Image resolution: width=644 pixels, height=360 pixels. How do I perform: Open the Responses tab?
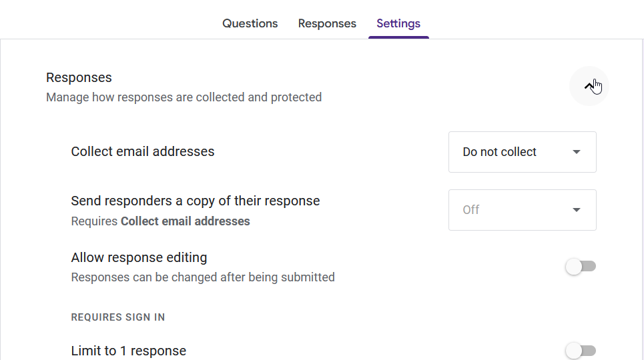coord(327,23)
